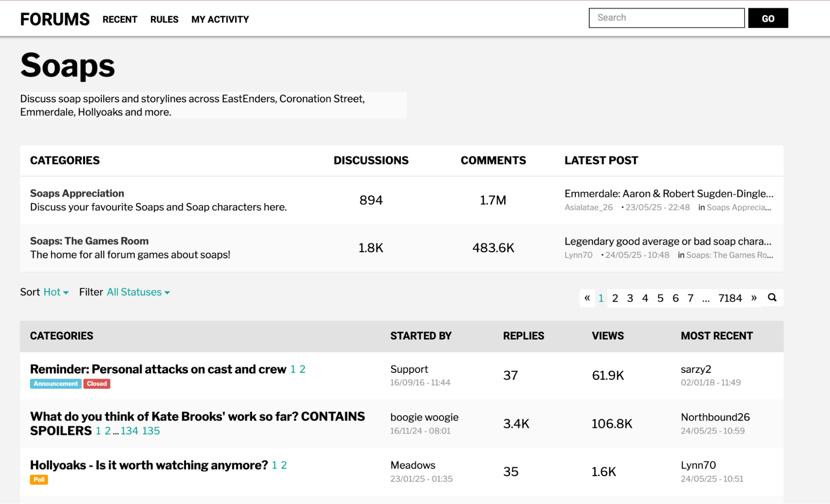The width and height of the screenshot is (830, 504).
Task: Go to page 4 in pagination
Action: click(x=645, y=298)
